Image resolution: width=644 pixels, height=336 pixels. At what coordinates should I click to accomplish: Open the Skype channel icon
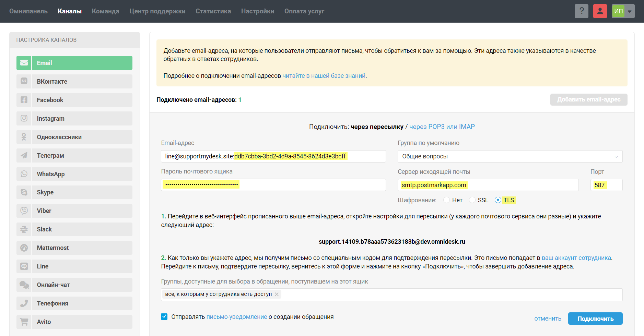pyautogui.click(x=24, y=192)
